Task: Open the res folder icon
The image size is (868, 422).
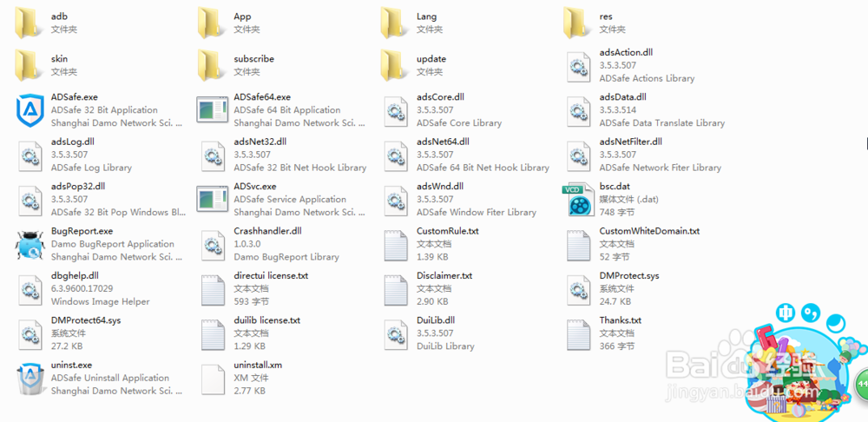Action: click(x=577, y=23)
